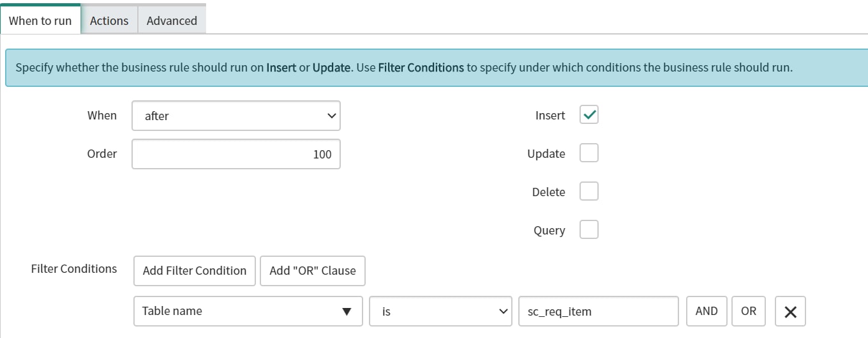Click the Add Filter Condition button
868x338 pixels.
click(x=195, y=270)
